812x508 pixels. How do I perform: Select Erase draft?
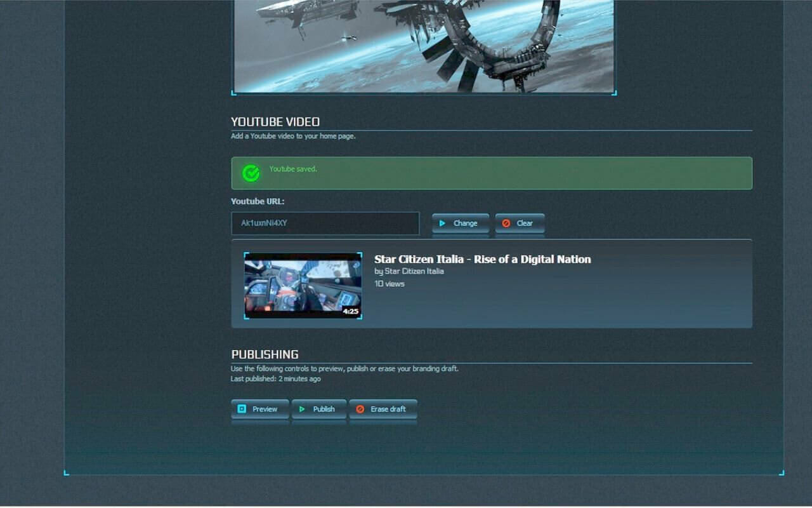[x=383, y=409]
